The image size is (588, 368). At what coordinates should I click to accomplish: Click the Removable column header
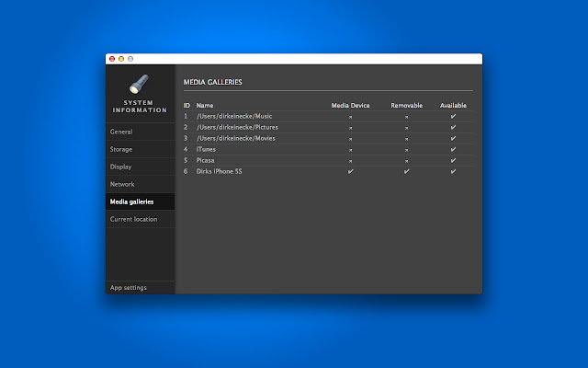[406, 106]
